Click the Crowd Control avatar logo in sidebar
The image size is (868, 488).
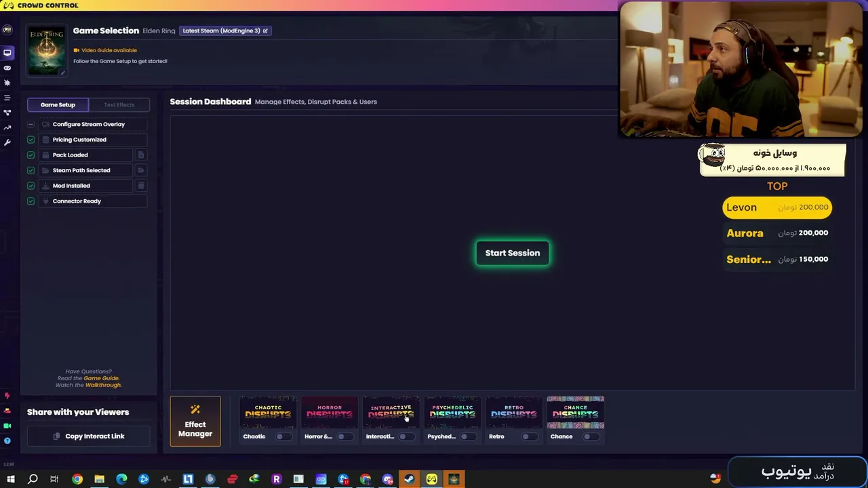(7, 30)
